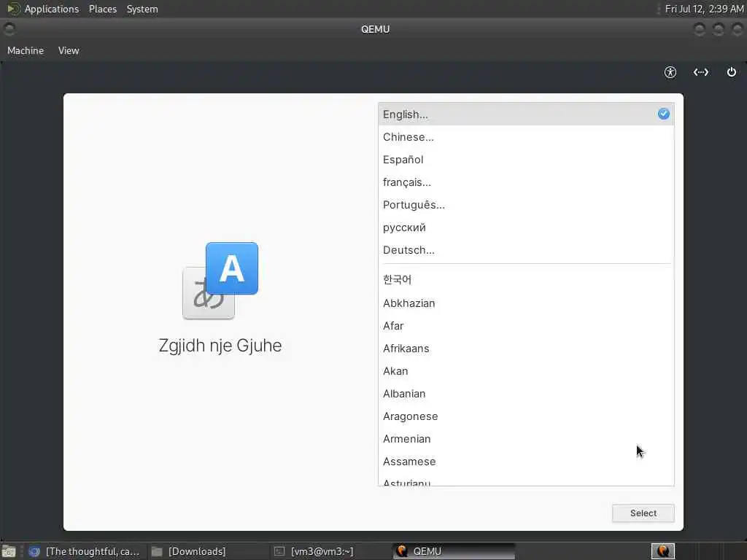Screen dimensions: 747x560
Task: Switch to the vm3@vm3 terminal taskbar item
Action: point(314,551)
